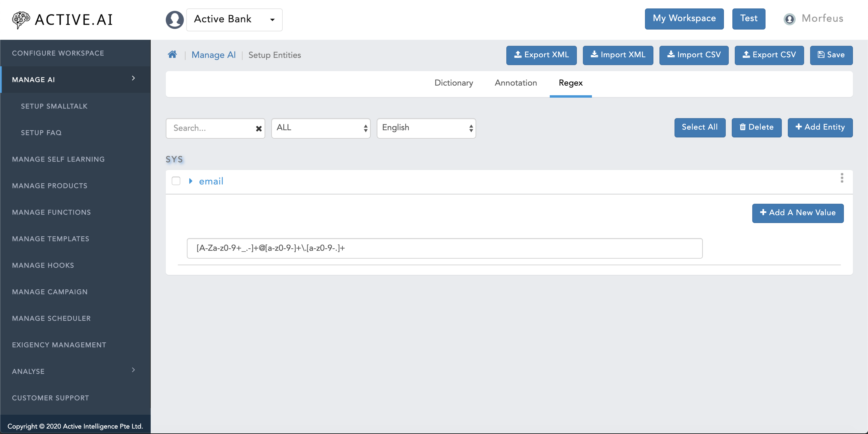Image resolution: width=868 pixels, height=434 pixels.
Task: Delete selected entities
Action: click(x=756, y=127)
